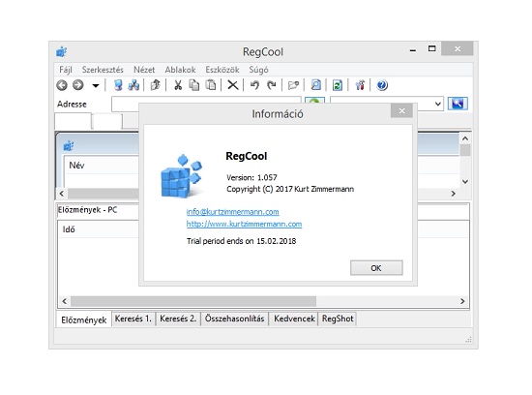532x395 pixels.
Task: Click the trial period end date text
Action: [241, 241]
